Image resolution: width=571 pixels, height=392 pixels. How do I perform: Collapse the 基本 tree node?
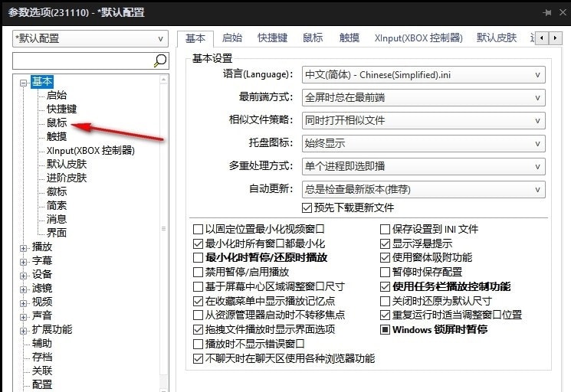click(23, 83)
